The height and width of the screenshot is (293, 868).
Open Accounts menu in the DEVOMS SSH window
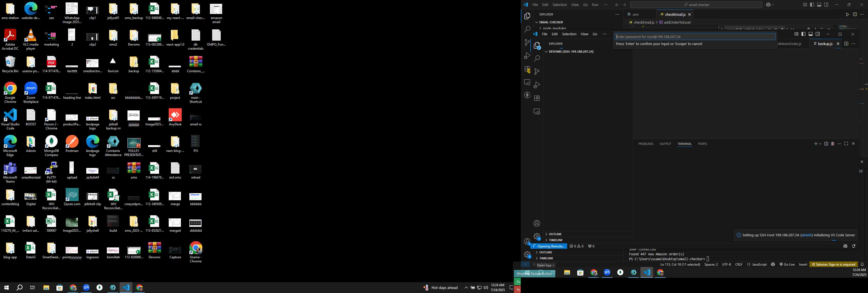click(x=537, y=223)
